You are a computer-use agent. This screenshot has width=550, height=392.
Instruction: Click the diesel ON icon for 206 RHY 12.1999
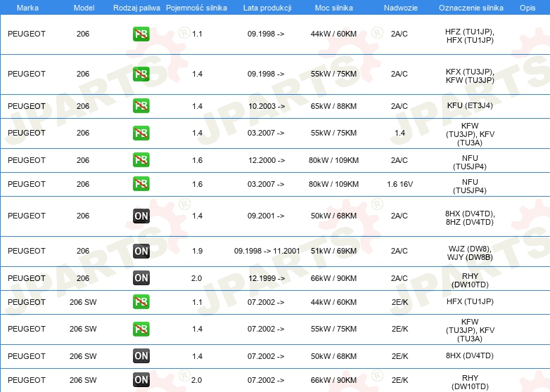(x=141, y=278)
